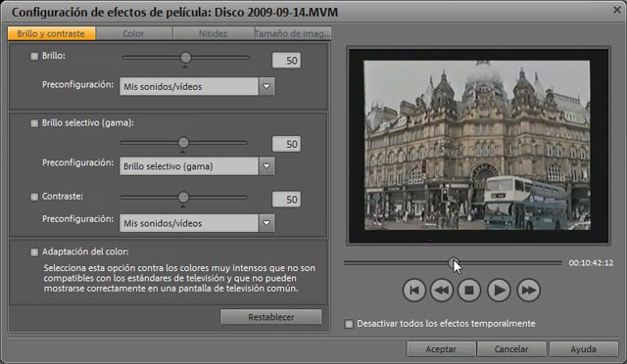The height and width of the screenshot is (364, 627).
Task: Click the preview timeline position slider
Action: click(453, 263)
